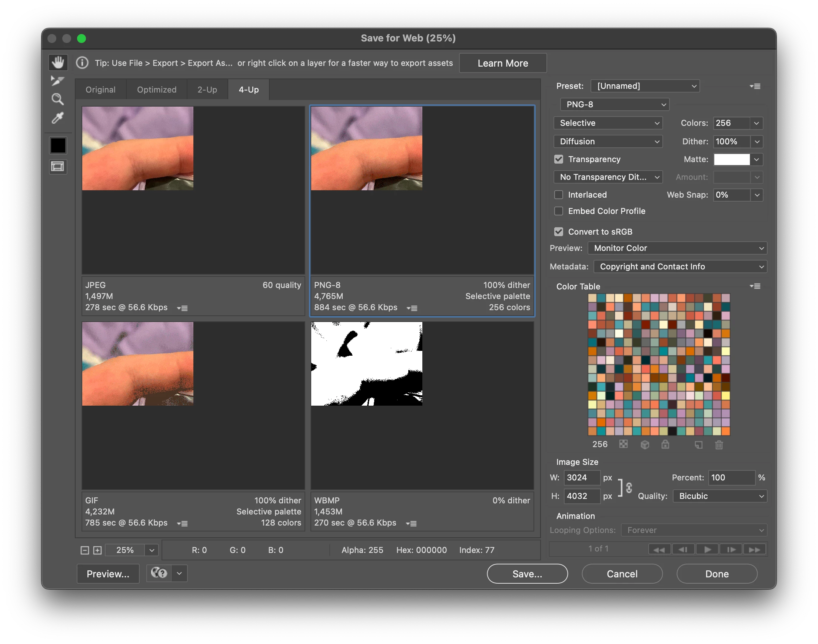
Task: Open the Diffusion dither method dropdown
Action: [608, 141]
